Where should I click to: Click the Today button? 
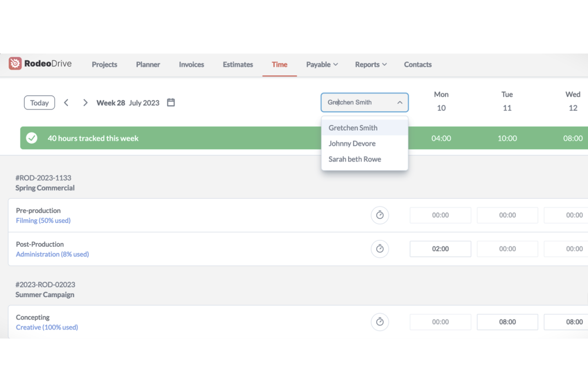pyautogui.click(x=39, y=102)
